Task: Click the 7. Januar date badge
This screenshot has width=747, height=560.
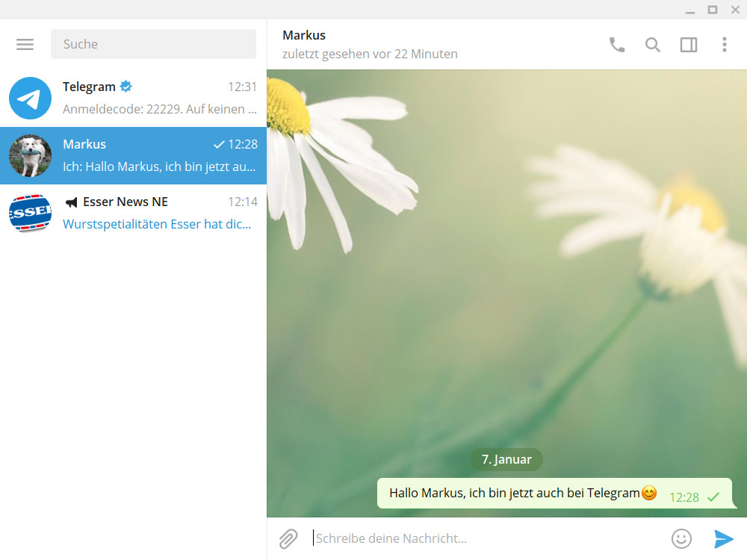Action: click(x=507, y=459)
